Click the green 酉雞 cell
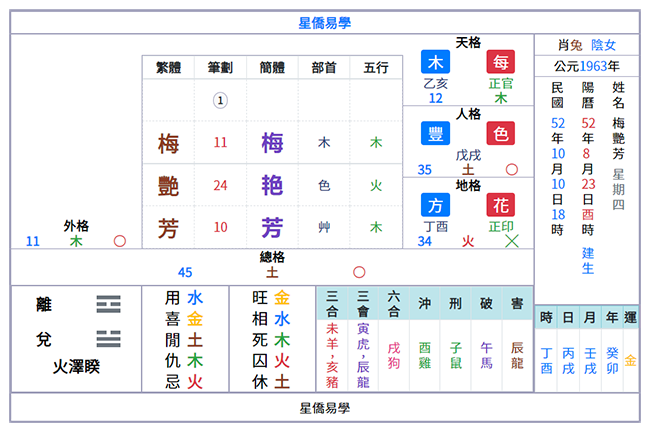Screen dimensions: 650x432 click(424, 355)
